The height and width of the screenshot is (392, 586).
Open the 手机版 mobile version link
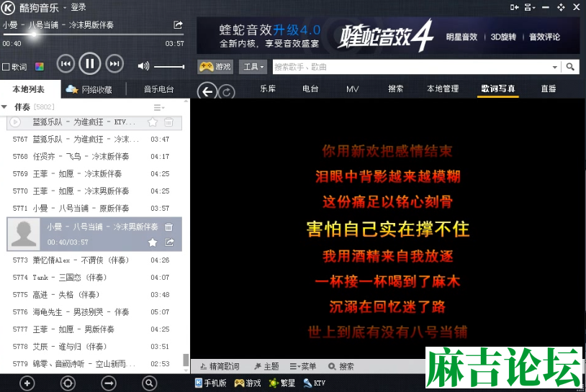pos(211,383)
